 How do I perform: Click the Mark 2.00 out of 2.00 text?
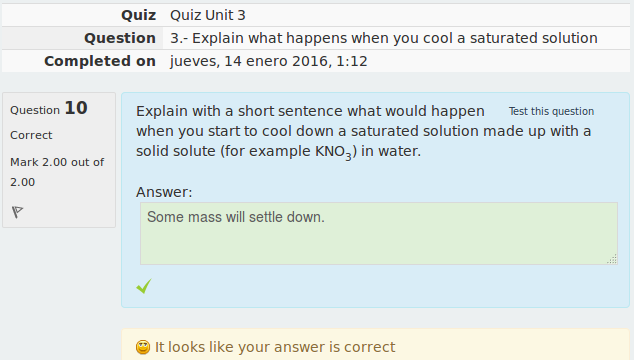pyautogui.click(x=57, y=172)
